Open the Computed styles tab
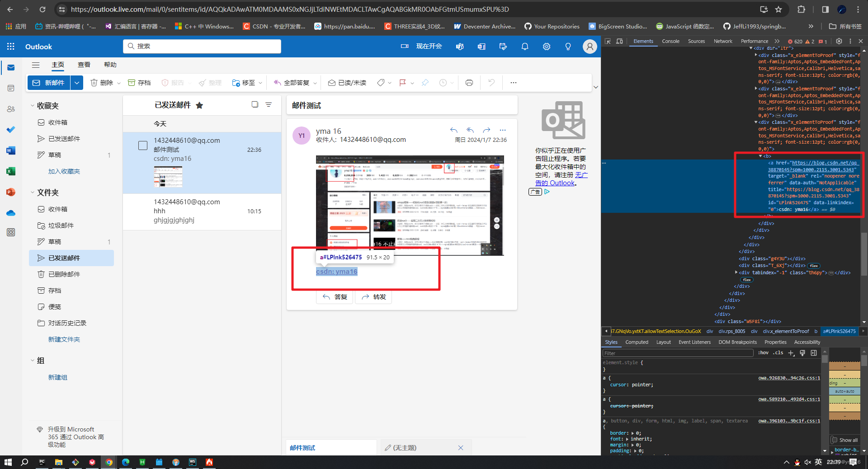The height and width of the screenshot is (469, 868). click(637, 342)
